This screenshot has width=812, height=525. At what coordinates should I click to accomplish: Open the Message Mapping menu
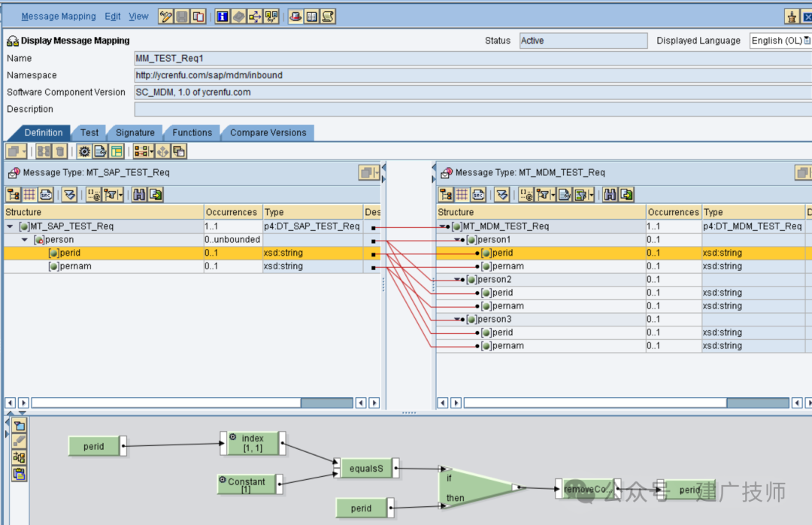click(x=59, y=17)
